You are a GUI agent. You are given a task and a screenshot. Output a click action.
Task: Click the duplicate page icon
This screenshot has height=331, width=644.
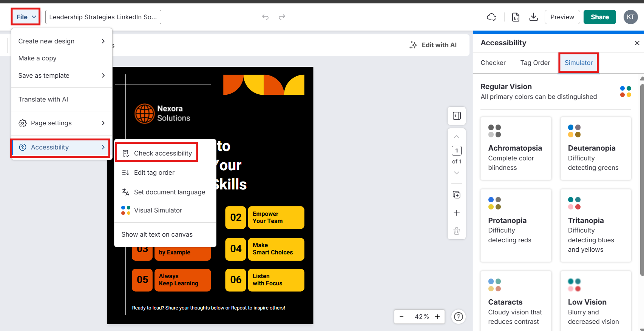click(x=456, y=195)
